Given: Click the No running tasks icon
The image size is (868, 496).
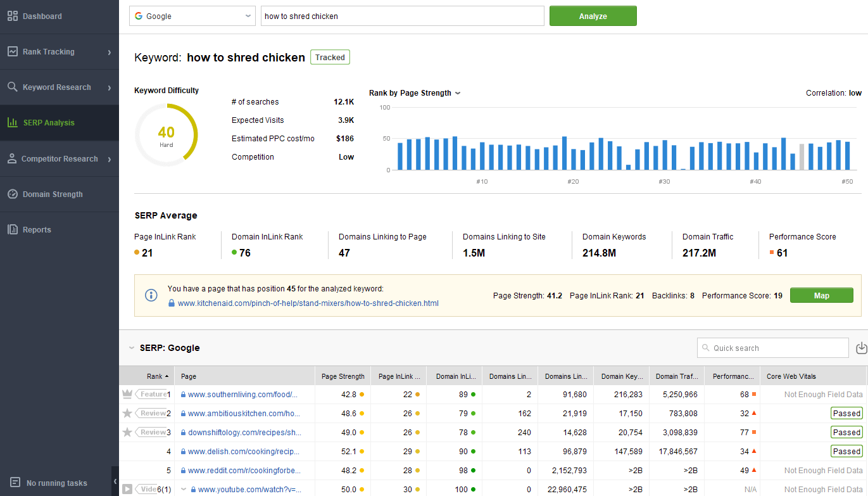Looking at the screenshot, I should click(15, 483).
